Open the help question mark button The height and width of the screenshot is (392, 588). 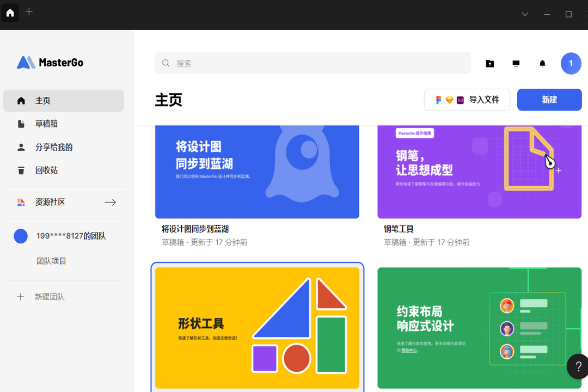click(x=578, y=366)
